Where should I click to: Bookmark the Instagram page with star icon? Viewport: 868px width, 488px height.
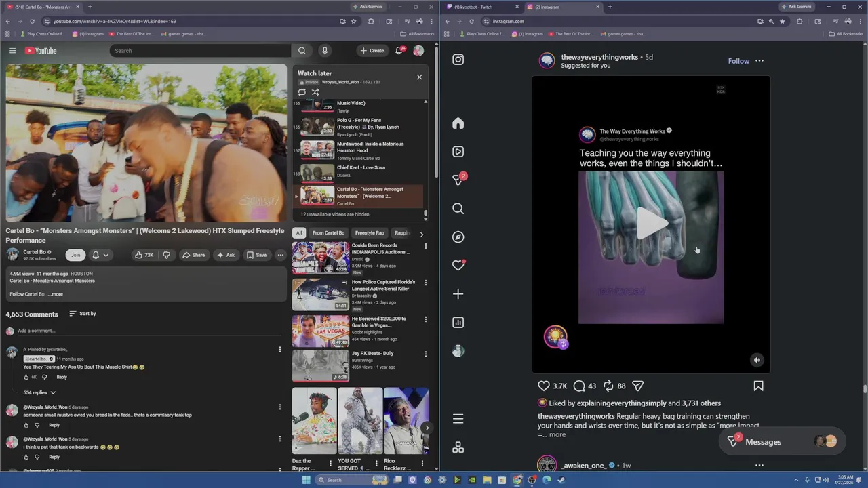coord(782,21)
